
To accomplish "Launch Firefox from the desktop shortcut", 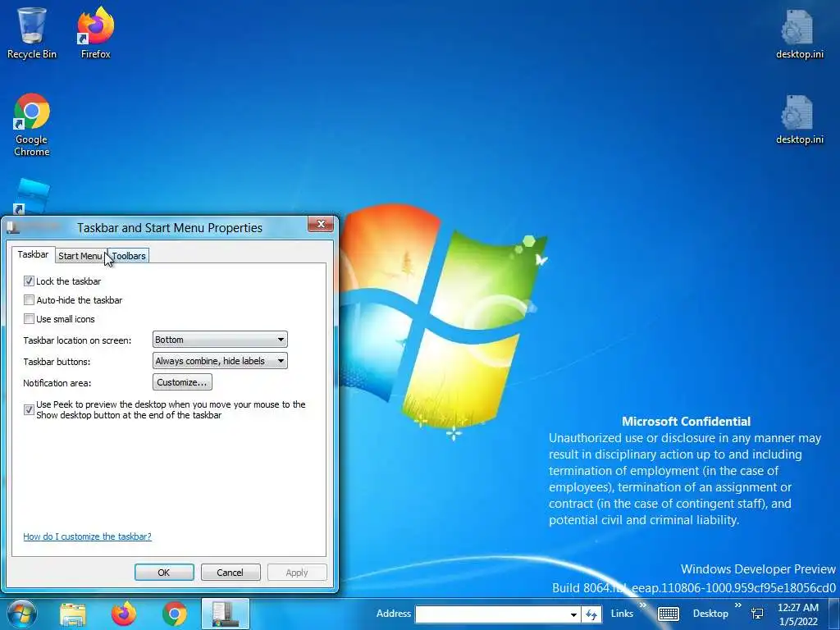I will click(95, 32).
